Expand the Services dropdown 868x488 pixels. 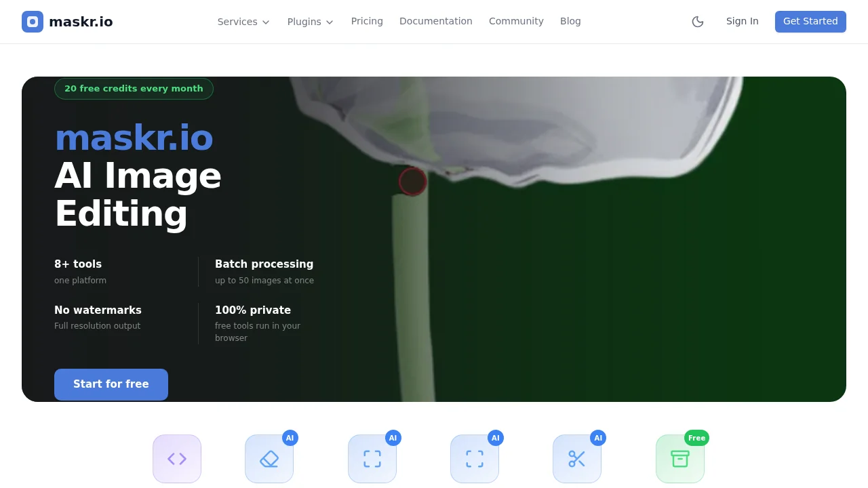point(243,22)
